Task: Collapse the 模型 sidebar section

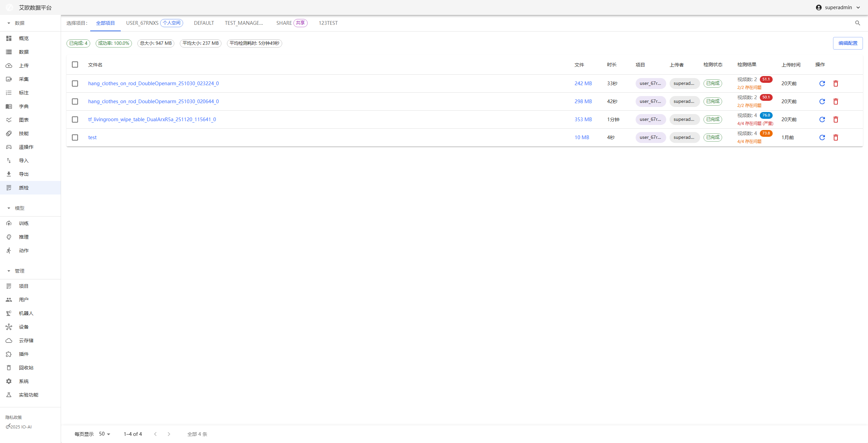Action: coord(9,208)
